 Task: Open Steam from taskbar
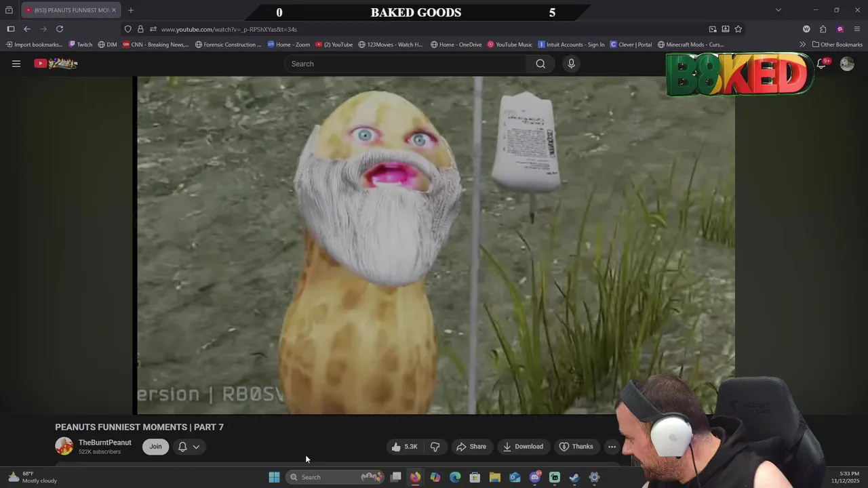point(574,477)
